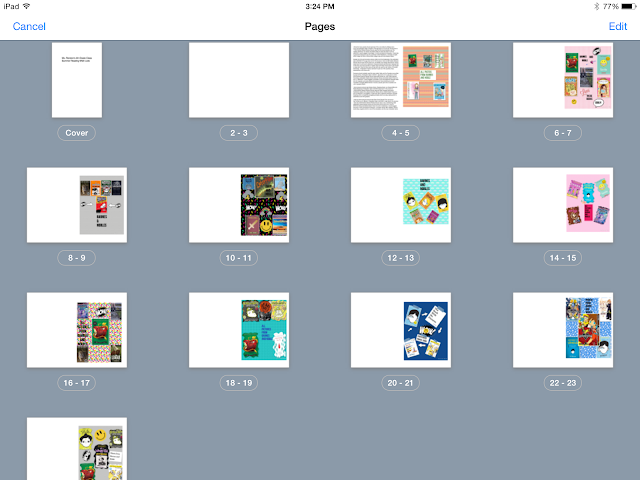Select the "8 - 9" label pill
Viewport: 640px width, 480px height.
coord(76,258)
